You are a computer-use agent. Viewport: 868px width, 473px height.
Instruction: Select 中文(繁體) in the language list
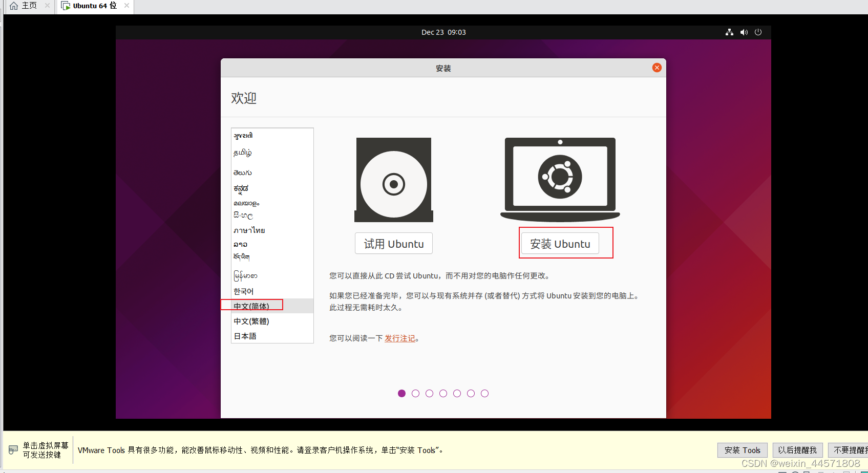tap(272, 321)
